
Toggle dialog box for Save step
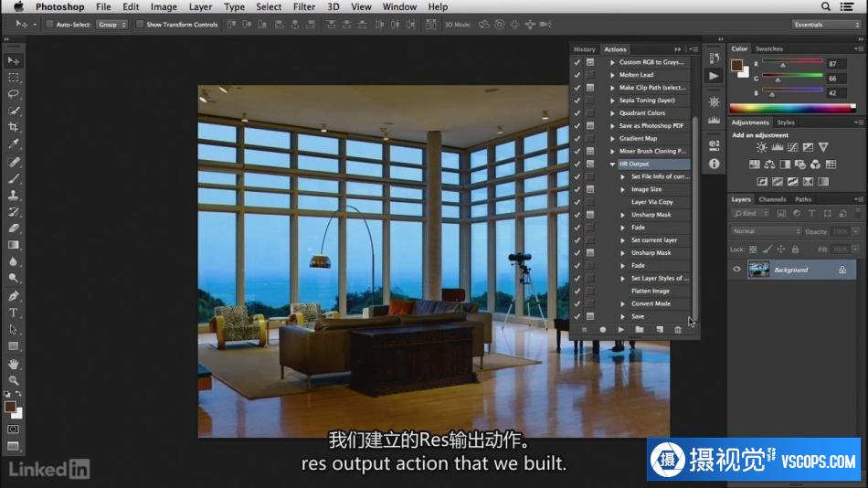click(590, 316)
